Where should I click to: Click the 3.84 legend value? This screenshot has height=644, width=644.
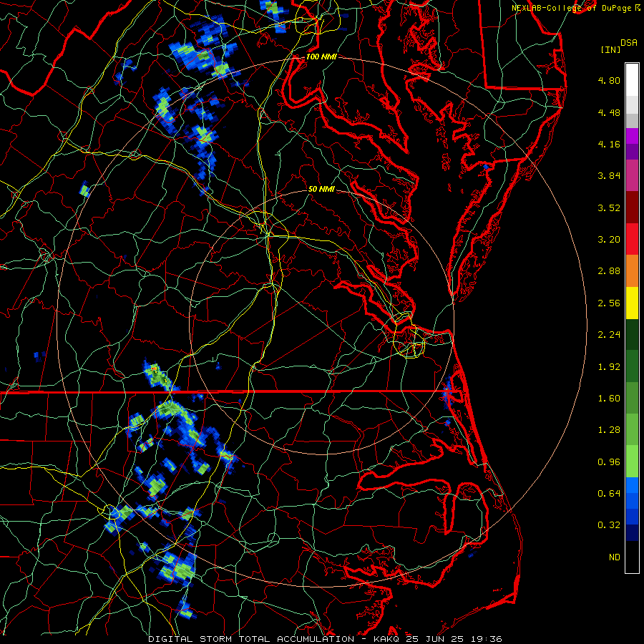click(x=609, y=176)
